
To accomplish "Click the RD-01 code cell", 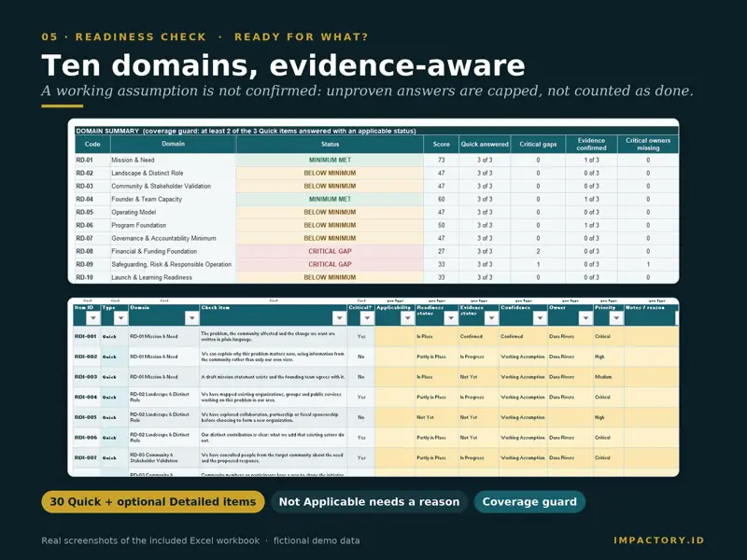I will pyautogui.click(x=92, y=160).
